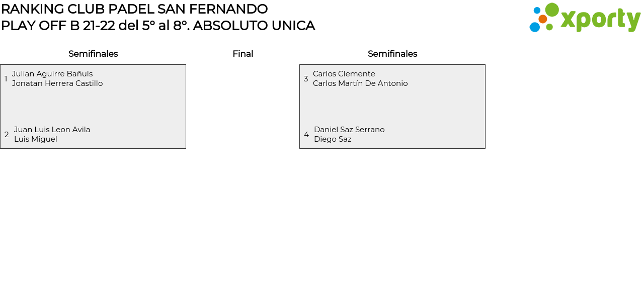The height and width of the screenshot is (308, 644).
Task: Click on player Diego Saz
Action: 333,139
